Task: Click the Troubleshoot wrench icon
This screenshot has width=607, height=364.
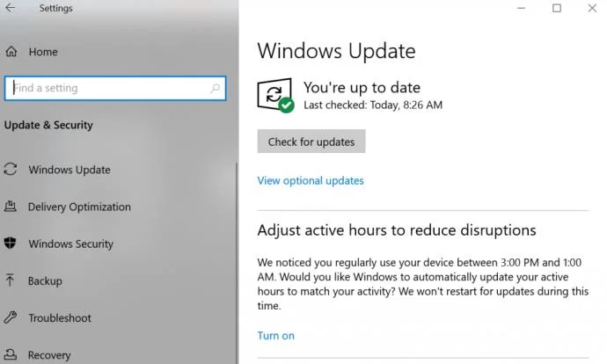Action: [x=11, y=317]
